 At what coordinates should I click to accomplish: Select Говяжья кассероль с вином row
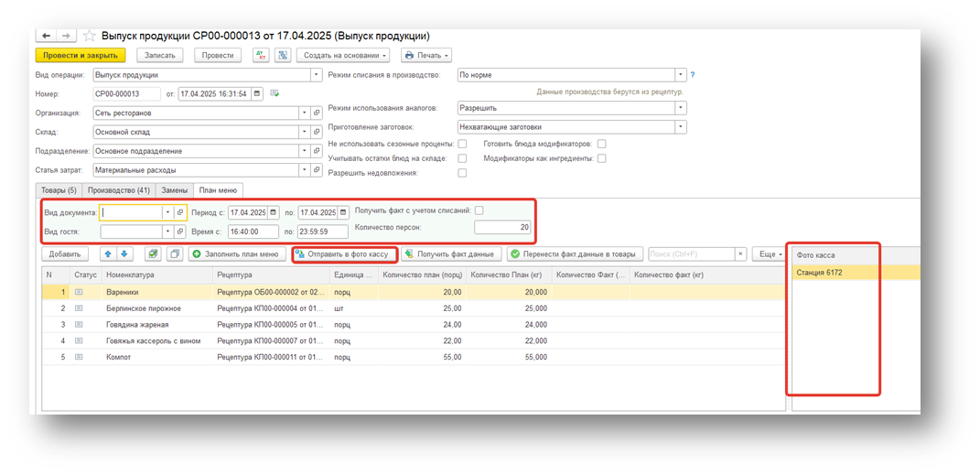413,340
